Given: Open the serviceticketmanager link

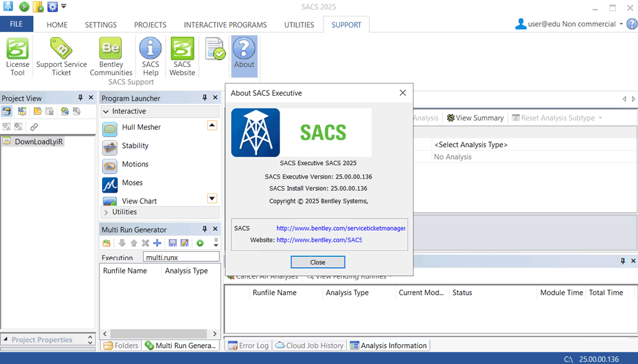Looking at the screenshot, I should [x=341, y=228].
